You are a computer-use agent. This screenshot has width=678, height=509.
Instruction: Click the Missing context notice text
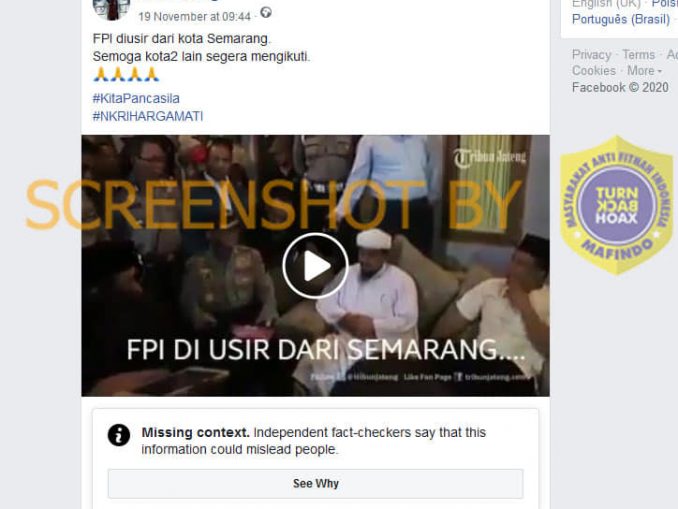pyautogui.click(x=314, y=441)
